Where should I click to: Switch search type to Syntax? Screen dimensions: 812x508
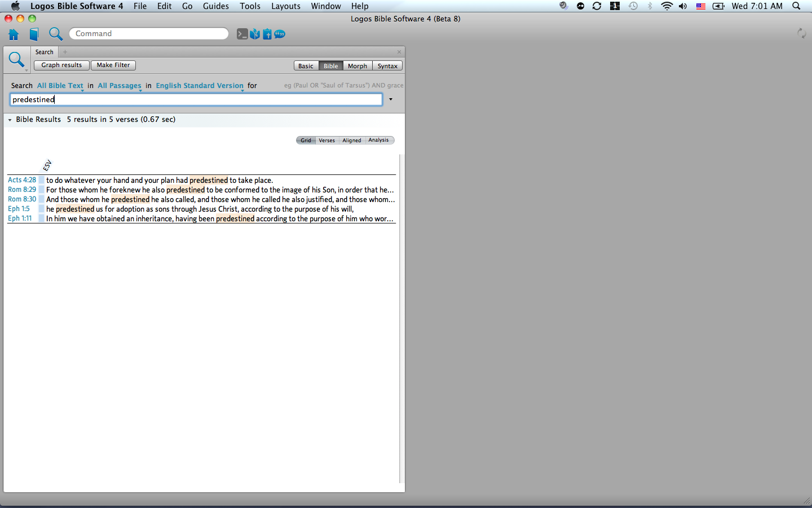coord(387,66)
